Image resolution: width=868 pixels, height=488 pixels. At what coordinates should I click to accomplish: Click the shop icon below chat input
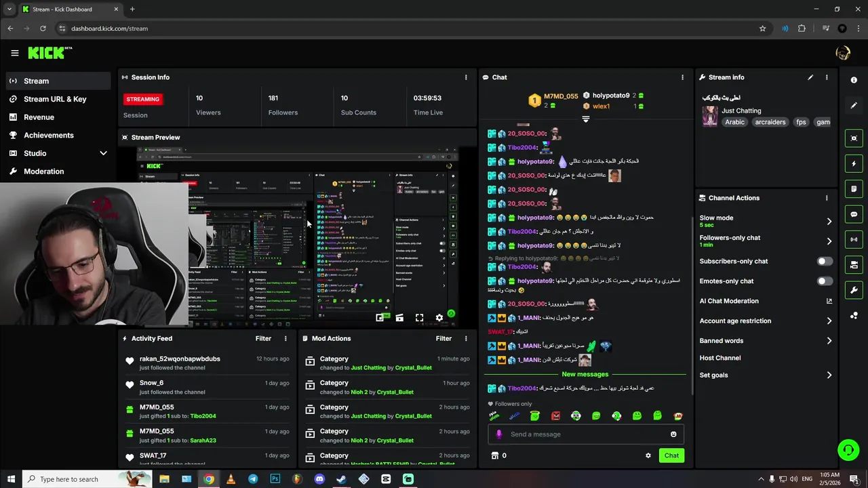(495, 455)
